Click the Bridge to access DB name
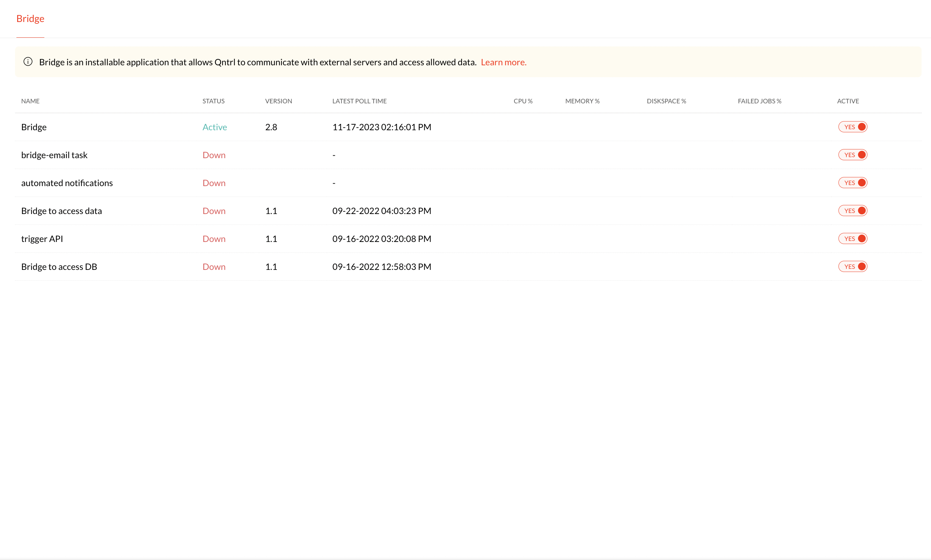Image resolution: width=931 pixels, height=560 pixels. pos(59,267)
